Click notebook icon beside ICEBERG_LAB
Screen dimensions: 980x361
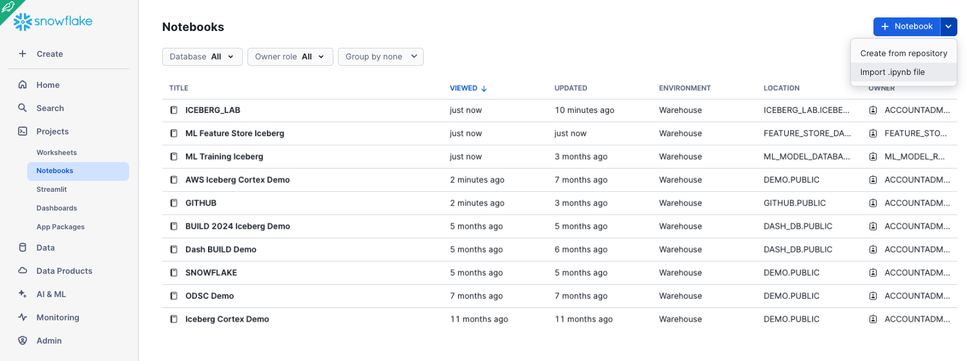click(x=173, y=110)
